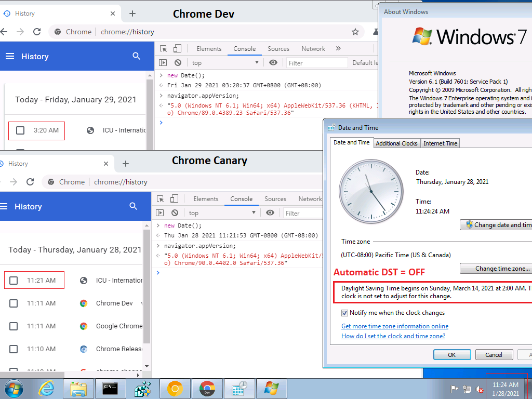
Task: Toggle device toolbar icon in Chrome Canary DevTools
Action: coord(174,199)
